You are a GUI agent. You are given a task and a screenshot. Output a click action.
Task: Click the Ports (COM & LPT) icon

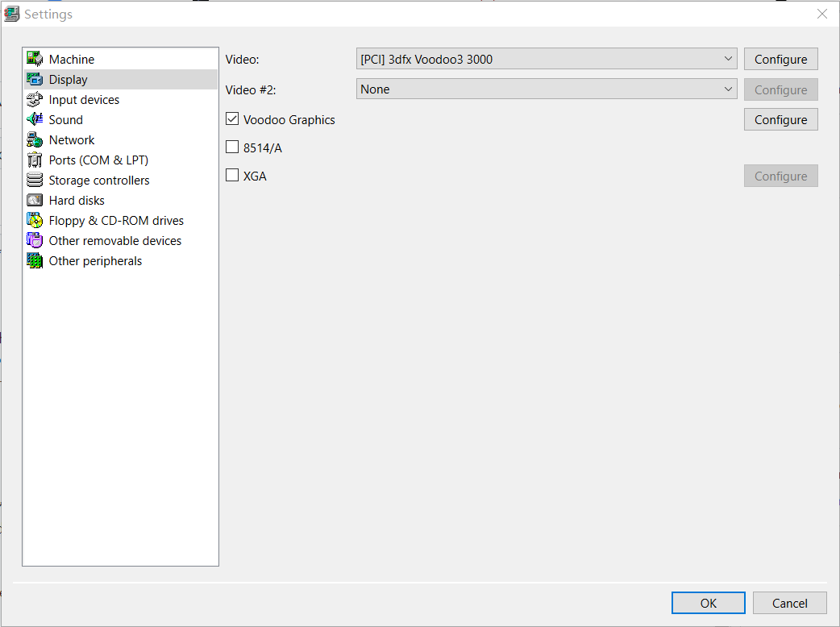point(35,160)
